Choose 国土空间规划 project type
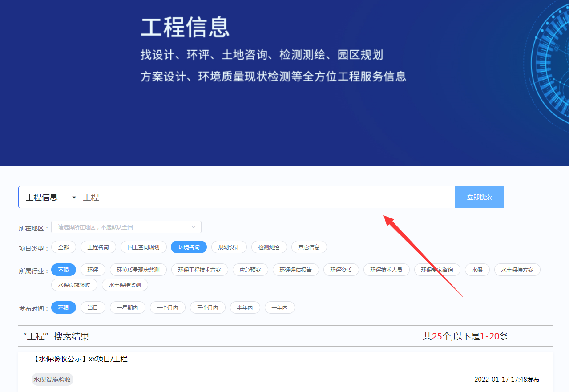This screenshot has height=392, width=569. coord(143,247)
